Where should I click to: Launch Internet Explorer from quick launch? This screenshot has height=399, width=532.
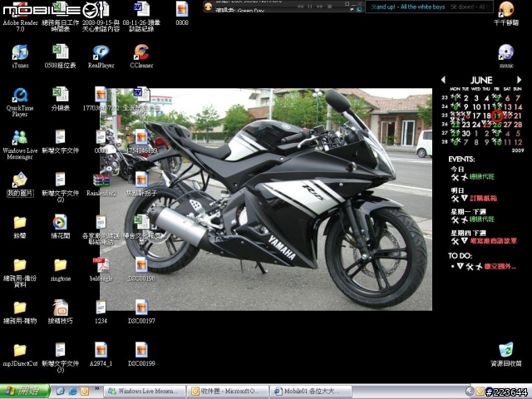point(72,392)
